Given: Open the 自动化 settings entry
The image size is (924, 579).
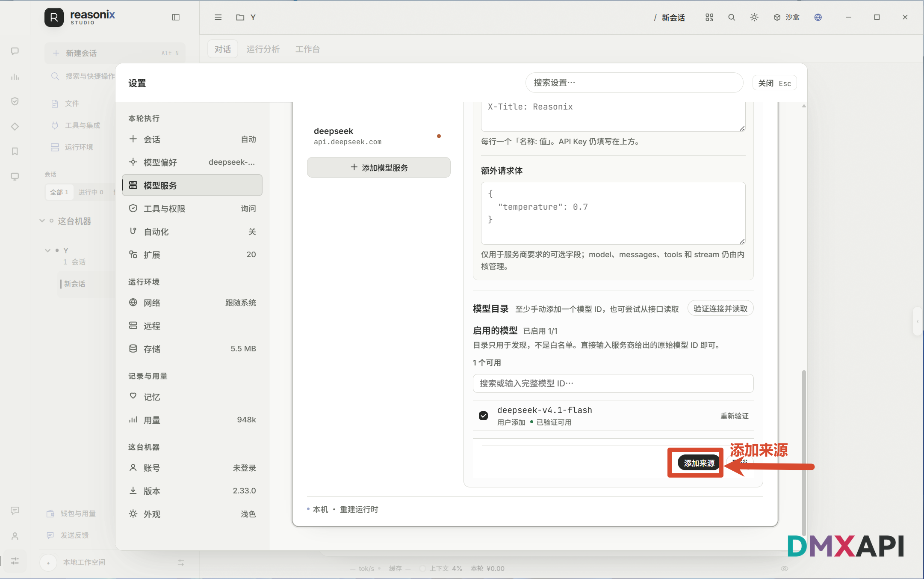Looking at the screenshot, I should pyautogui.click(x=192, y=232).
